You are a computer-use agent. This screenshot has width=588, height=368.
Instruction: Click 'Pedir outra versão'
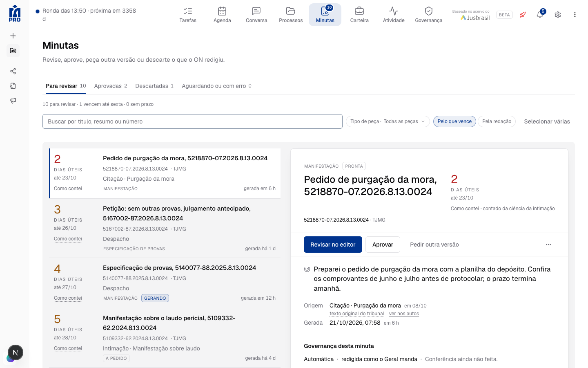click(x=434, y=245)
